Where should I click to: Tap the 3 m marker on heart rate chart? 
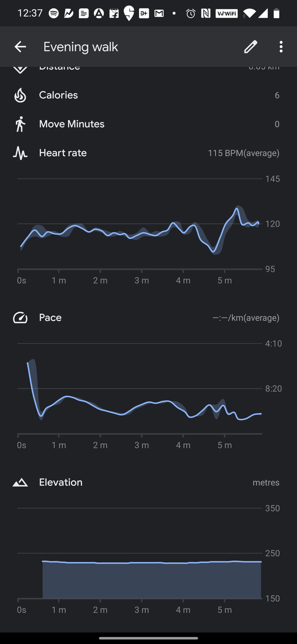[141, 280]
